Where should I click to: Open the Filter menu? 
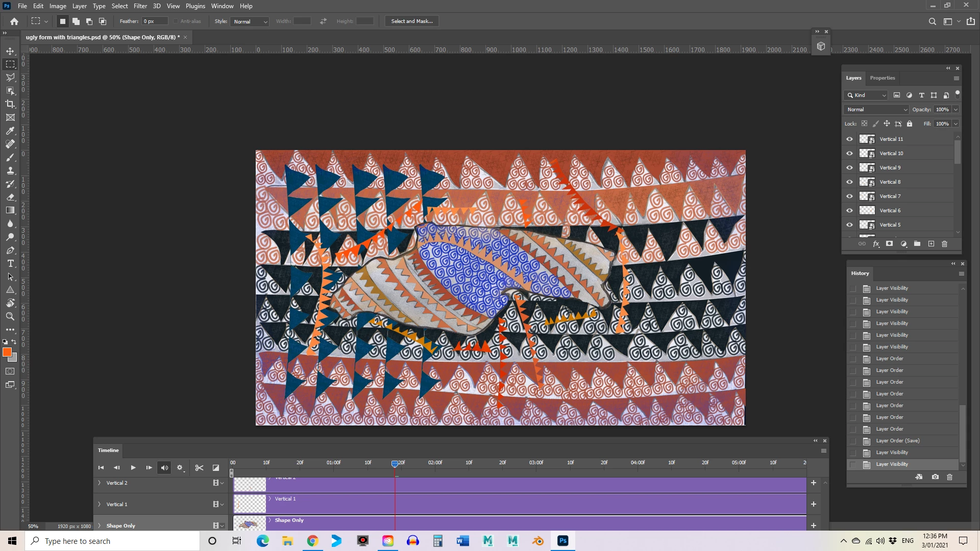coord(140,6)
